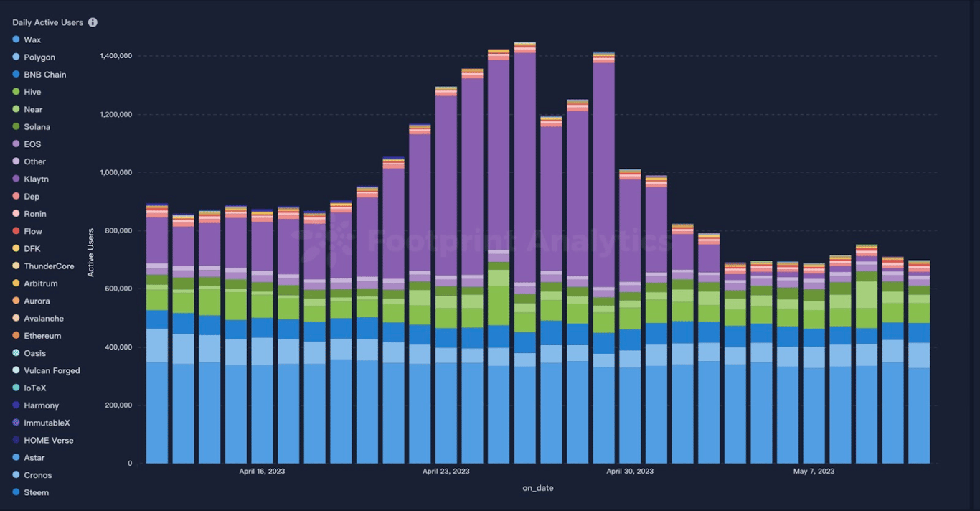Viewport: 980px width, 511px height.
Task: Toggle the Polygon legend entry
Action: (34, 57)
